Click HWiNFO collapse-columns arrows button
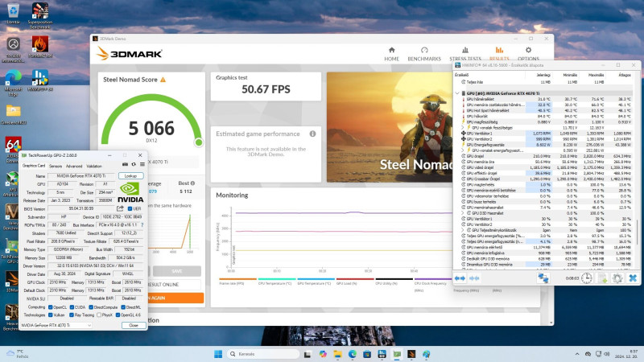The image size is (644, 362). coord(474,278)
